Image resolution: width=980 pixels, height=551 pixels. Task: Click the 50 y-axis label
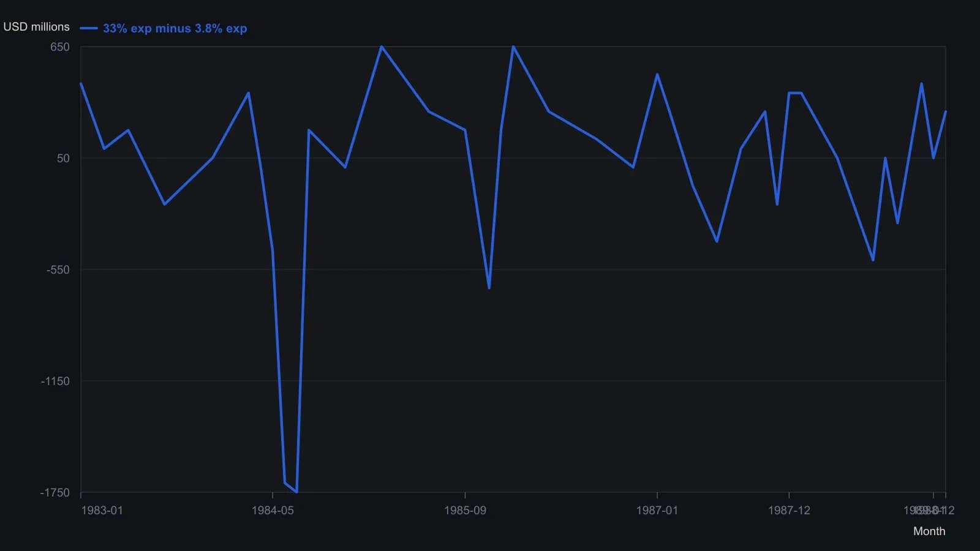64,159
